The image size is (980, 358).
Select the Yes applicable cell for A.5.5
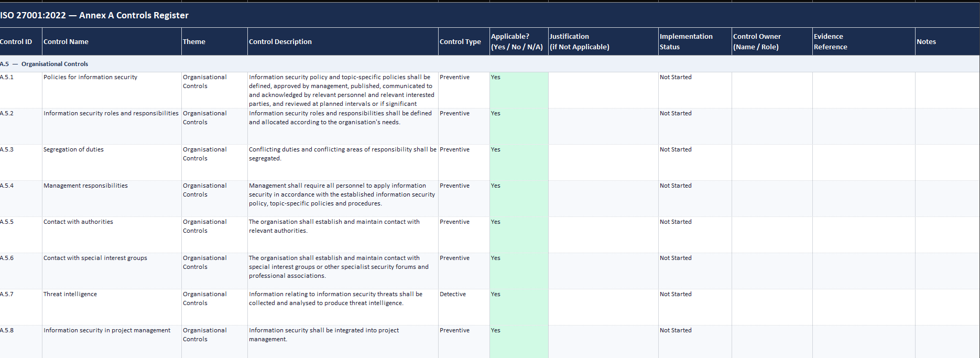point(519,235)
